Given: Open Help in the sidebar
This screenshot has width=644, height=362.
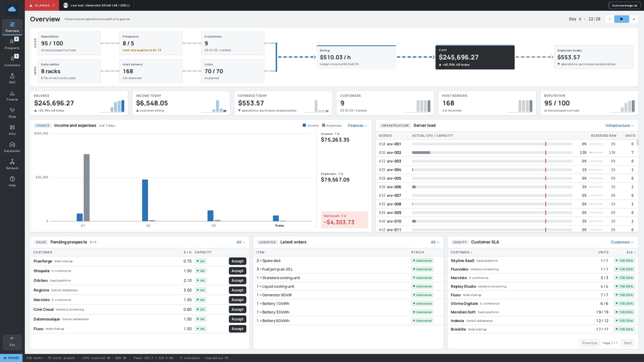Looking at the screenshot, I should click(x=12, y=181).
